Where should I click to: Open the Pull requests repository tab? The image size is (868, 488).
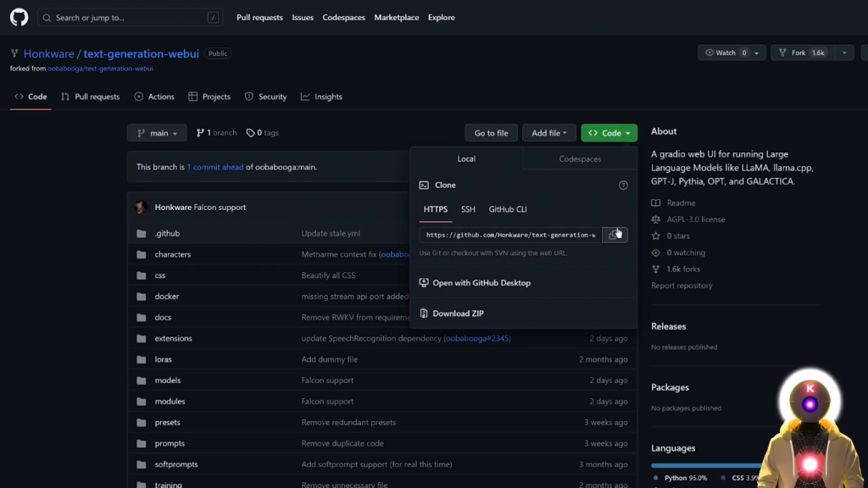[90, 97]
